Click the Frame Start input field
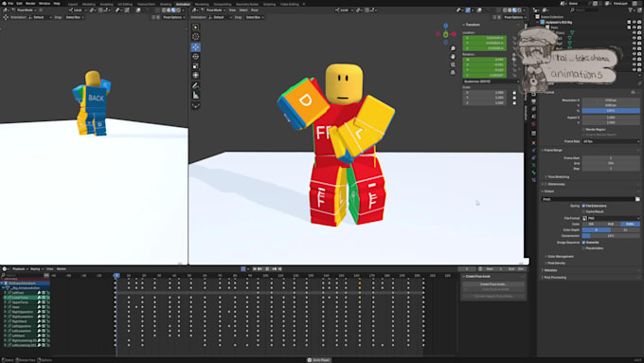This screenshot has width=644, height=363. [611, 158]
